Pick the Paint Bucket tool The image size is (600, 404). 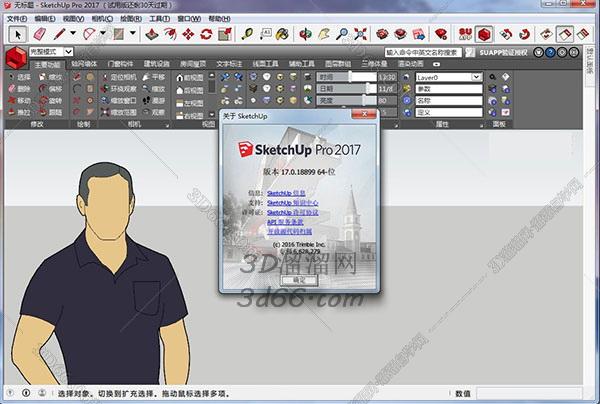pos(282,34)
